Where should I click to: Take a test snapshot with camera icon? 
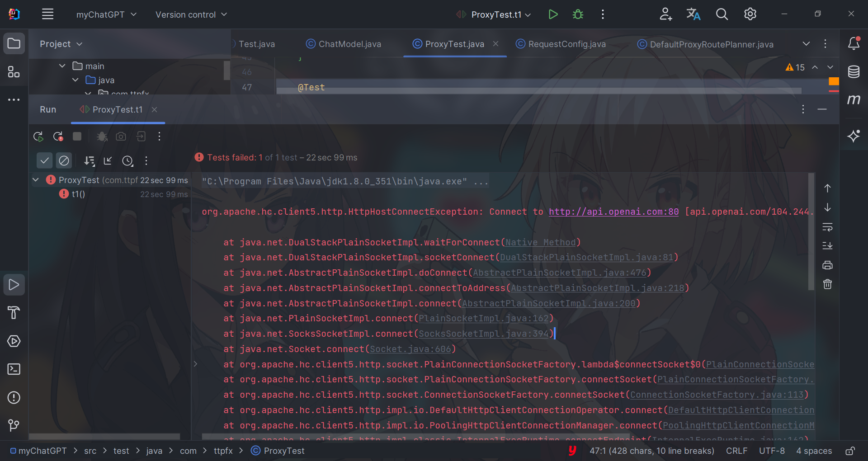click(x=121, y=136)
